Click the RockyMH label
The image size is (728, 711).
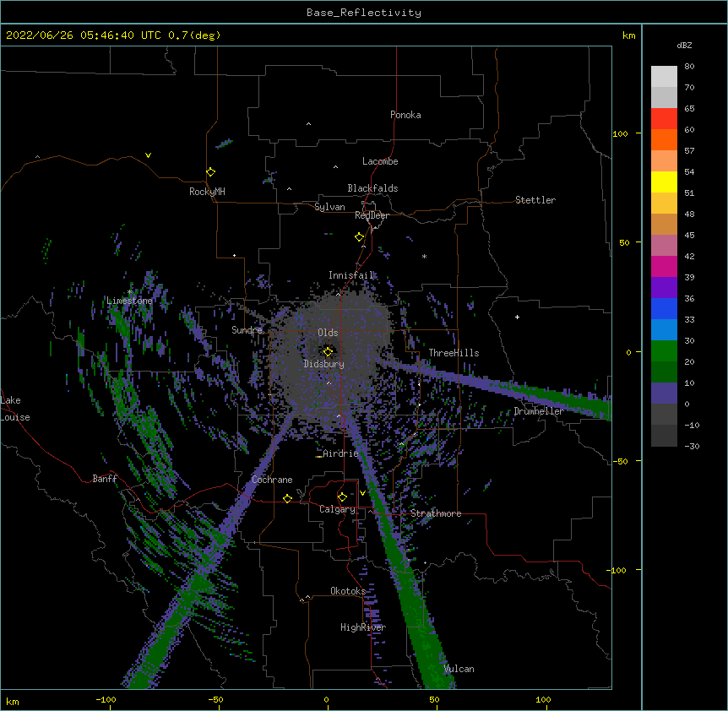207,192
